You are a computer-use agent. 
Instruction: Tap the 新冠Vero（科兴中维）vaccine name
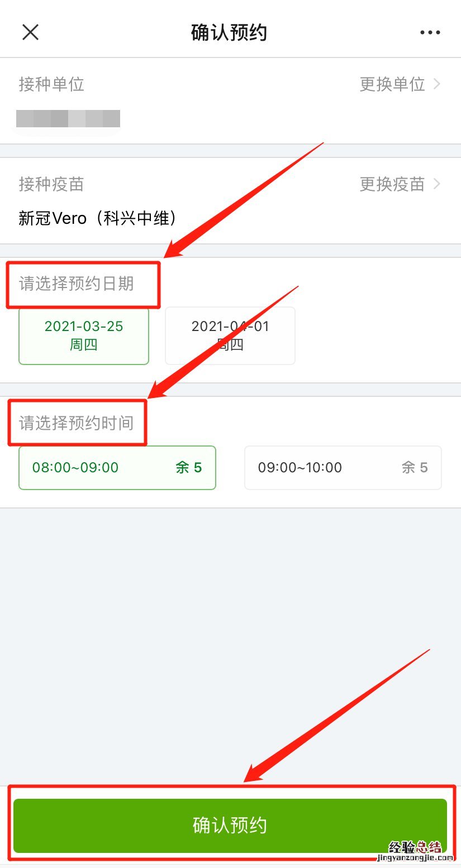(x=98, y=218)
